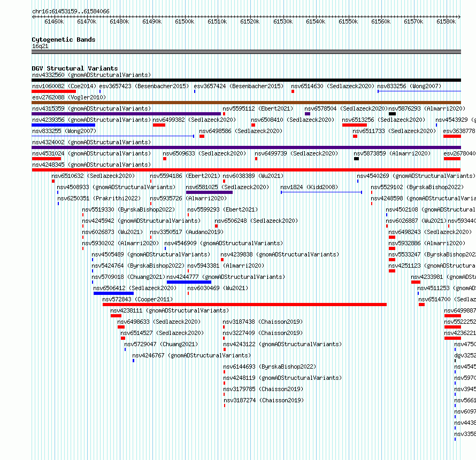
Task: Open nsv5930202 (Almarri2020) label
Action: 120,243
